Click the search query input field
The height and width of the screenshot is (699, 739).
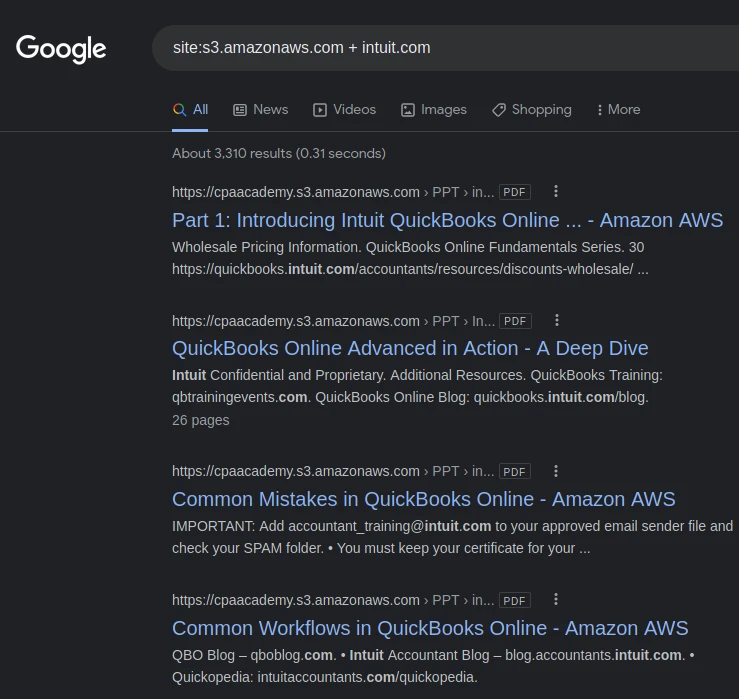pos(440,48)
